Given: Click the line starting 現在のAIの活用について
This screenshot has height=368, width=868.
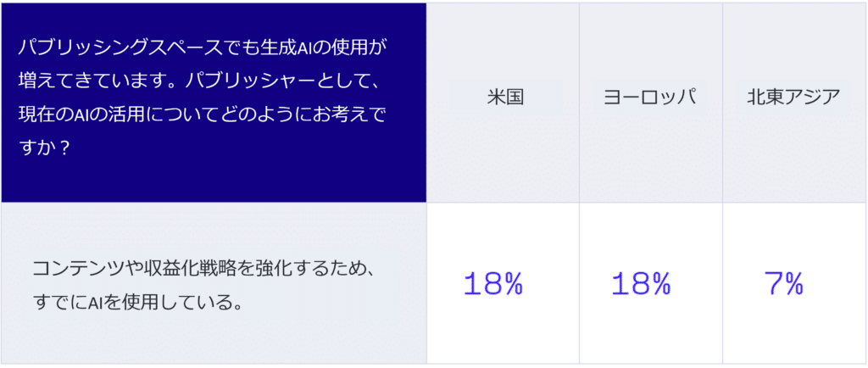Looking at the screenshot, I should 202,115.
